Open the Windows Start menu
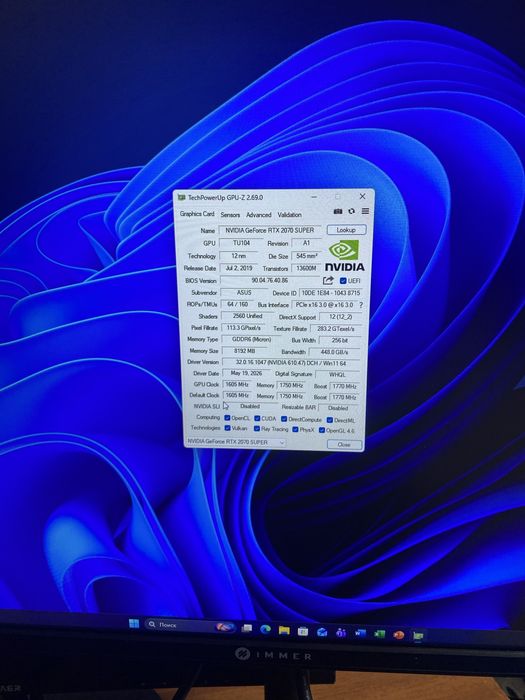 pos(134,624)
